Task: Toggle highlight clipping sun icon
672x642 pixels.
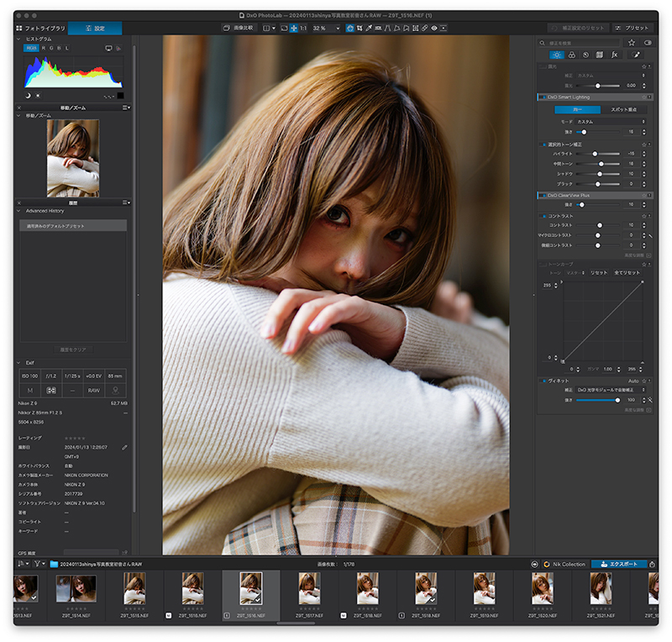Action: coord(38,96)
